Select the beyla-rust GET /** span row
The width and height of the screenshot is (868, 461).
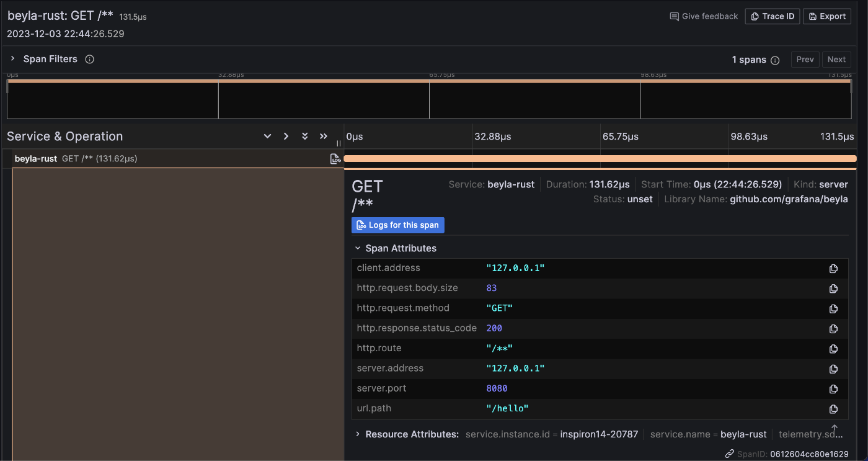pos(172,159)
